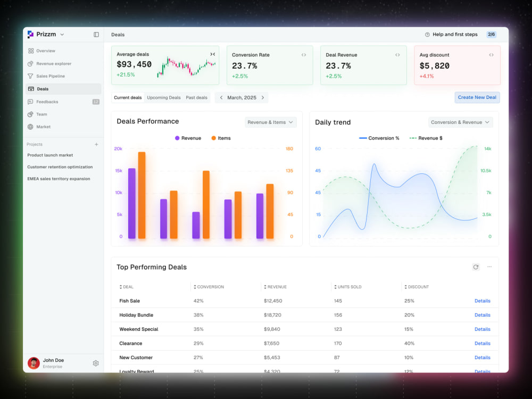Click the Create New Deal button
The width and height of the screenshot is (532, 399).
click(x=477, y=97)
